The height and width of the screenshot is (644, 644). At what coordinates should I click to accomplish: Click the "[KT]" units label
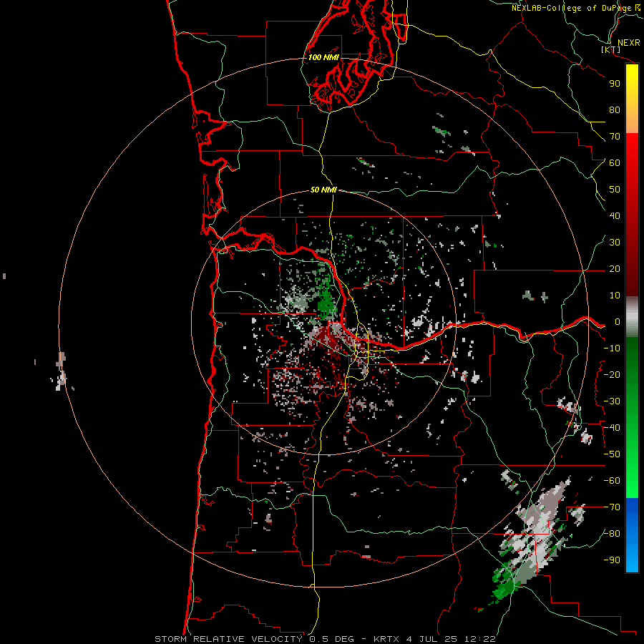(611, 49)
